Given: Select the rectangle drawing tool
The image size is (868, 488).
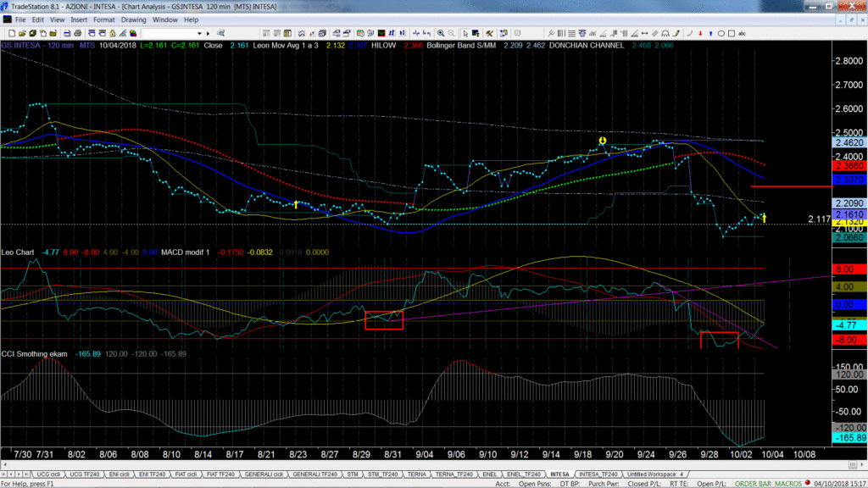Looking at the screenshot, I should click(732, 33).
